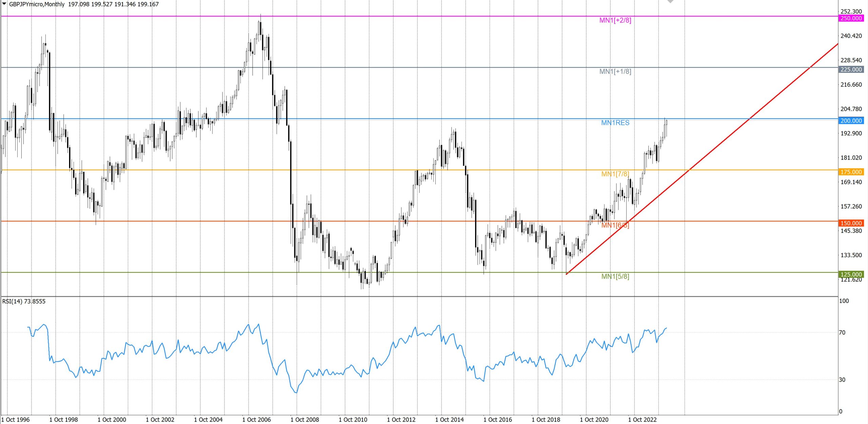Viewport: 868px width, 424px height.
Task: Select the MN1RES resistance label
Action: coord(615,123)
